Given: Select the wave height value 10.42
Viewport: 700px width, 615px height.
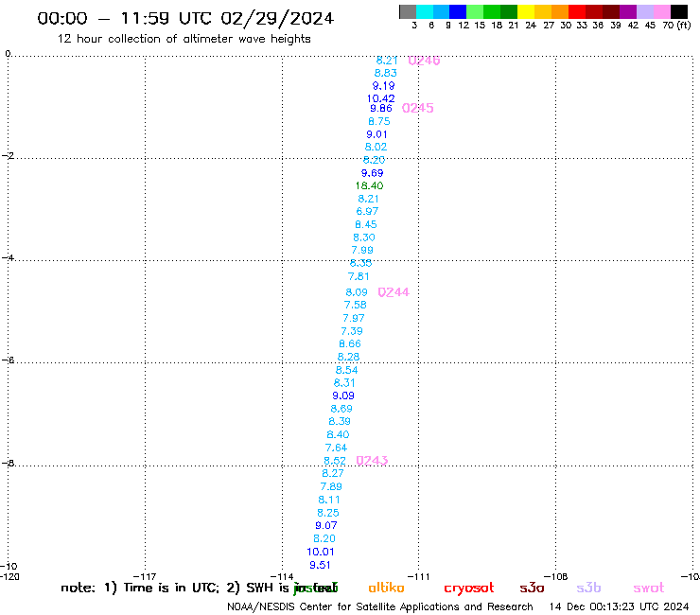Looking at the screenshot, I should [381, 98].
